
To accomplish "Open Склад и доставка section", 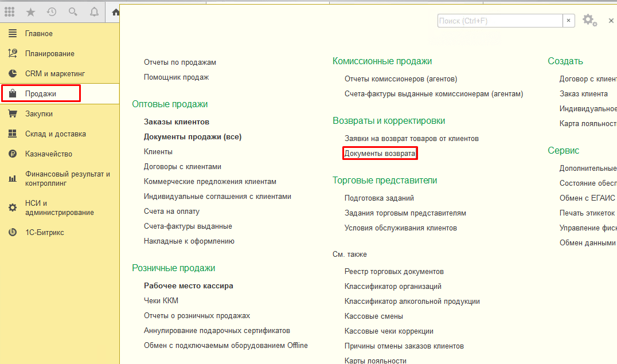I will 56,134.
